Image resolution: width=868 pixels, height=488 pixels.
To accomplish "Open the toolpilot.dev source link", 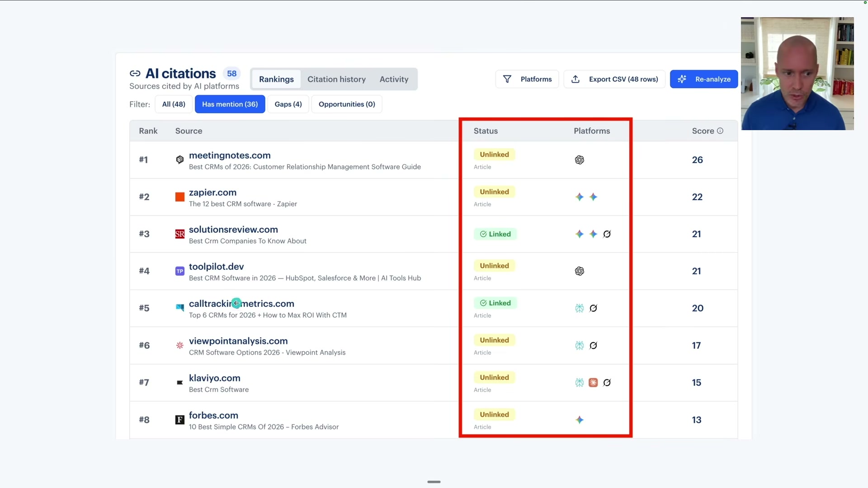I will (216, 267).
